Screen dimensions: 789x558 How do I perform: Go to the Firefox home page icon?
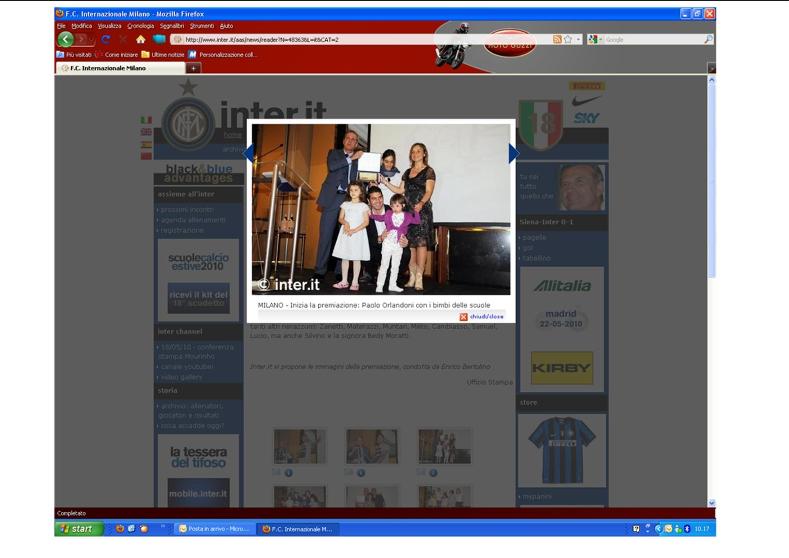141,39
